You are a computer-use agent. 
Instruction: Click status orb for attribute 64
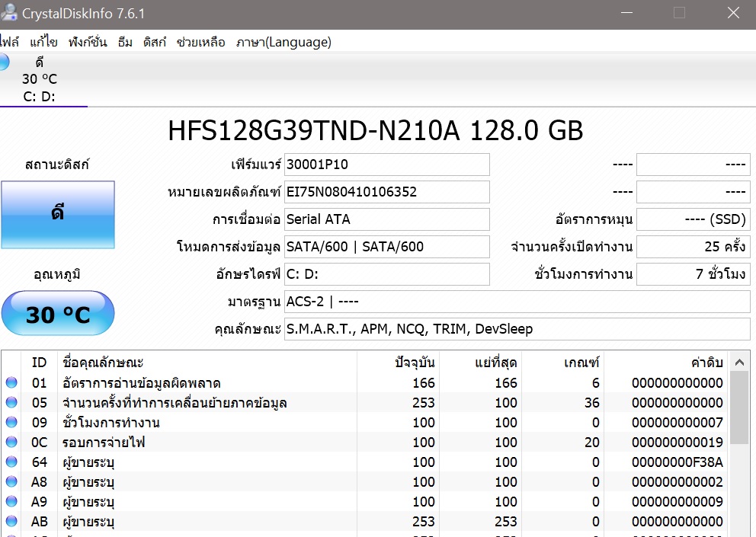click(11, 462)
